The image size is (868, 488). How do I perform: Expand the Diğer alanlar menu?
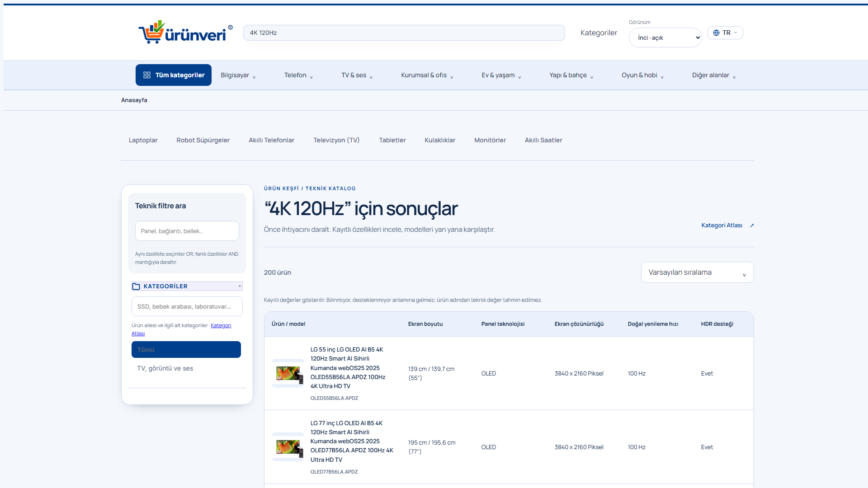pyautogui.click(x=714, y=75)
